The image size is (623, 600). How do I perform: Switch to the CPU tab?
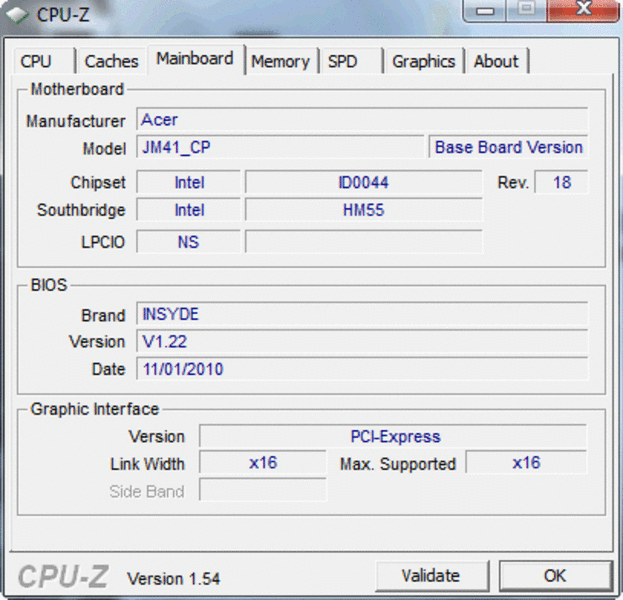click(x=44, y=61)
